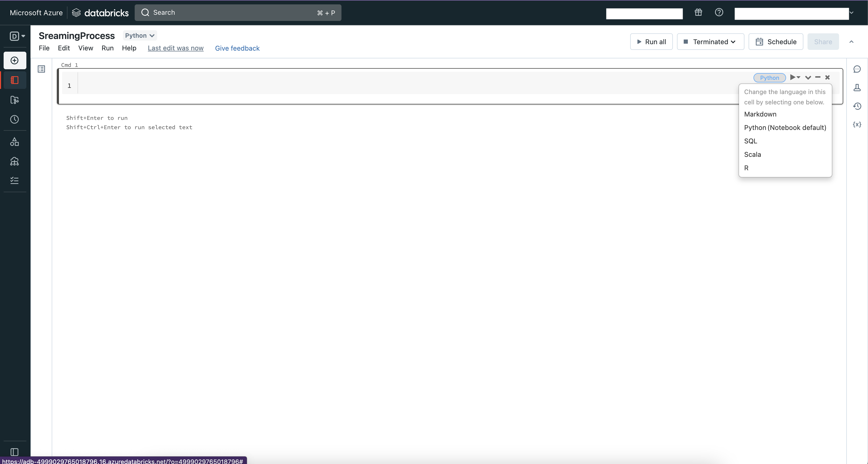Click the Schedule button

[x=776, y=42]
